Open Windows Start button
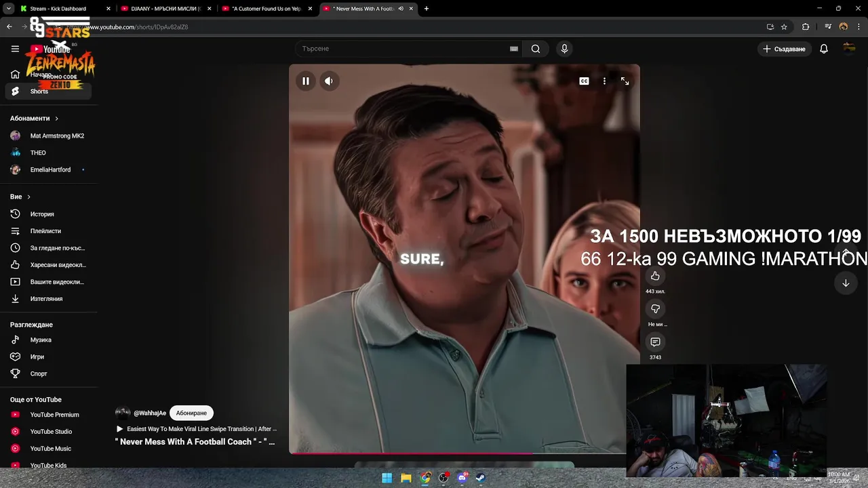The width and height of the screenshot is (868, 488). pos(387,478)
